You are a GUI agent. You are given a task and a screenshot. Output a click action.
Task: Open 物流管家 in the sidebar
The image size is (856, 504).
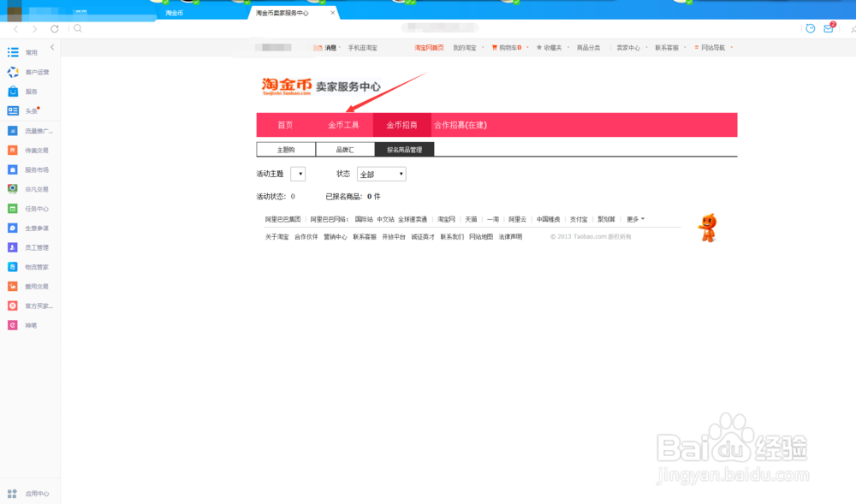coord(28,267)
